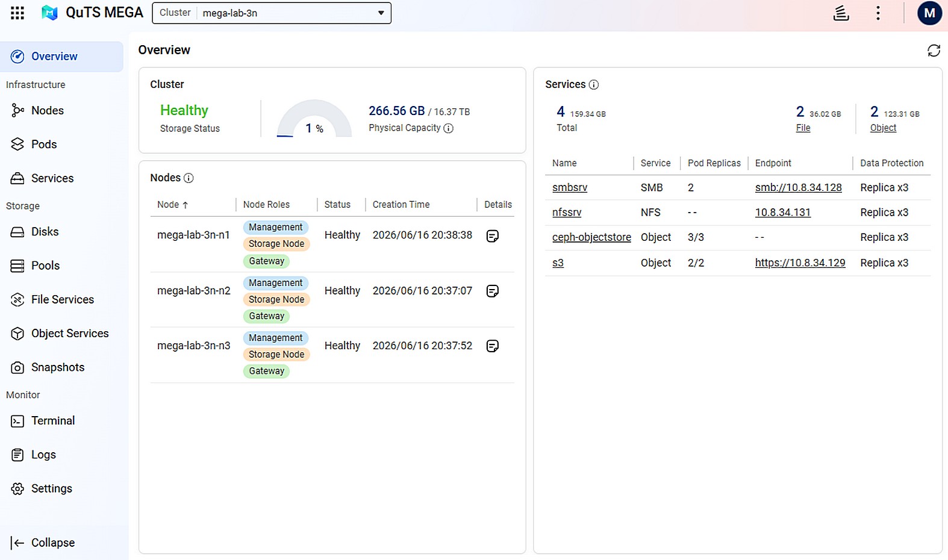Open the app grid launcher icon
This screenshot has width=948, height=560.
17,13
